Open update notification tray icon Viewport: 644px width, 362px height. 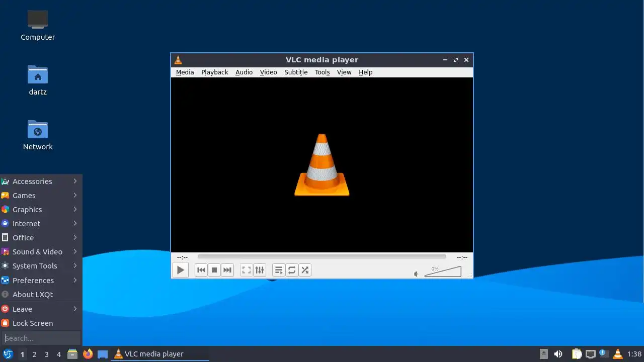(x=604, y=354)
